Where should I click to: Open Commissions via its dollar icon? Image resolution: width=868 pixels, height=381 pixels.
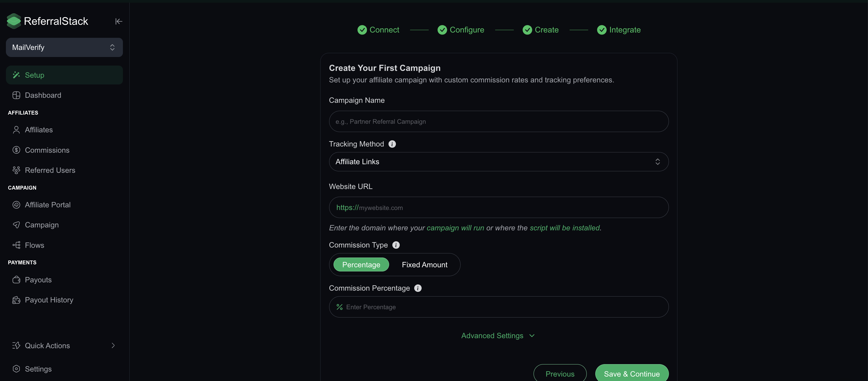[x=16, y=150]
